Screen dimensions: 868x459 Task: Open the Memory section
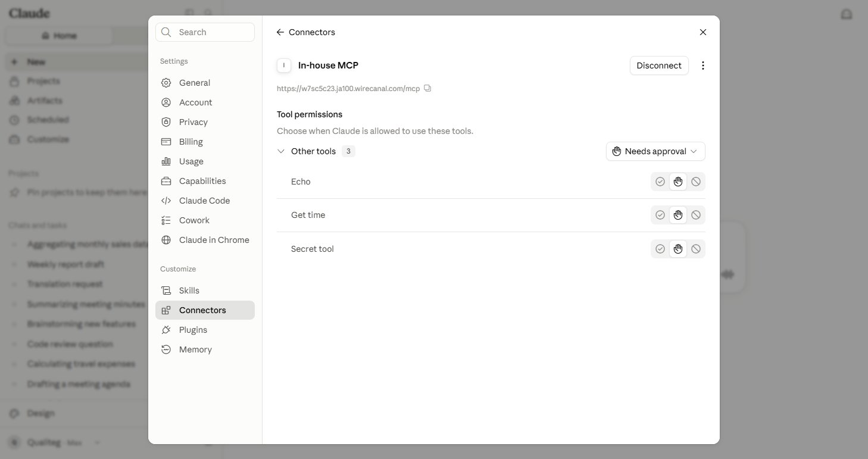click(x=205, y=349)
